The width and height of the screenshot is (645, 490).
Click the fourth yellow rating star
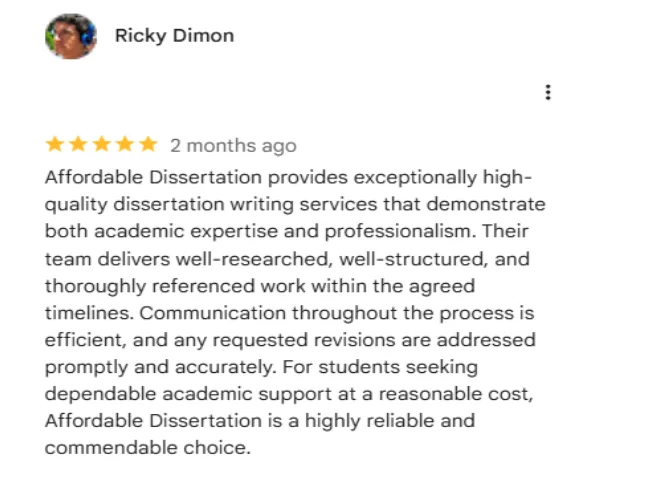126,144
